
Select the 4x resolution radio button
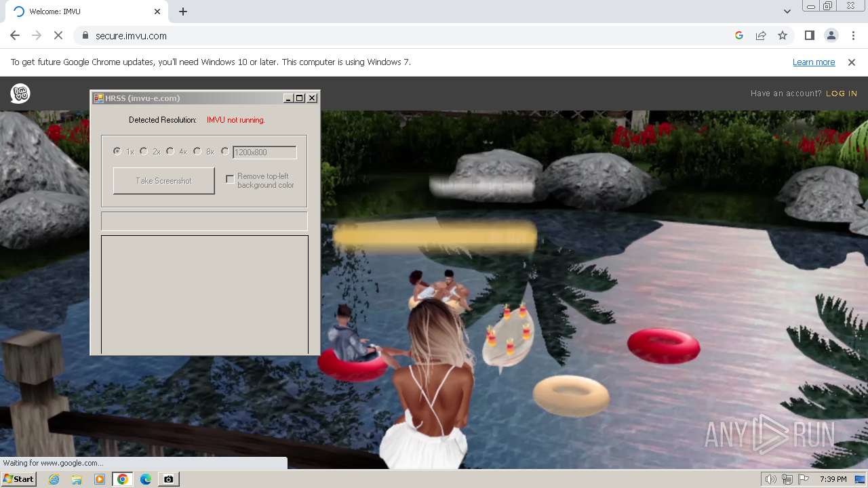(x=170, y=152)
